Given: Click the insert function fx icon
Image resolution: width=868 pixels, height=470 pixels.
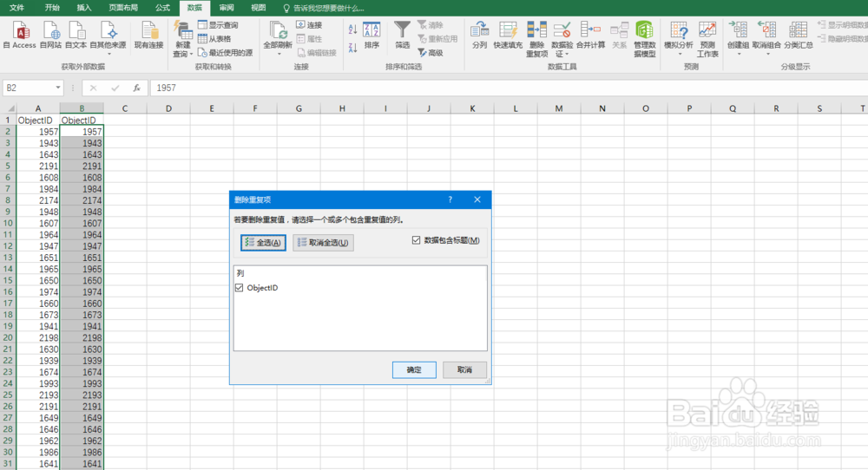Looking at the screenshot, I should tap(136, 88).
